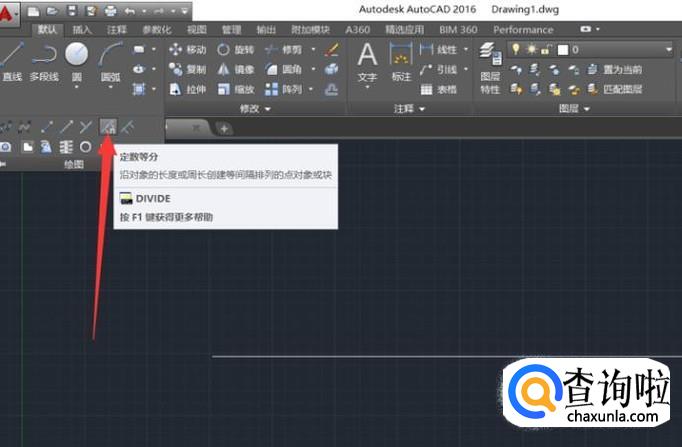Image resolution: width=682 pixels, height=447 pixels.
Task: Toggle layer 0 freeze sun icon
Action: pos(531,49)
